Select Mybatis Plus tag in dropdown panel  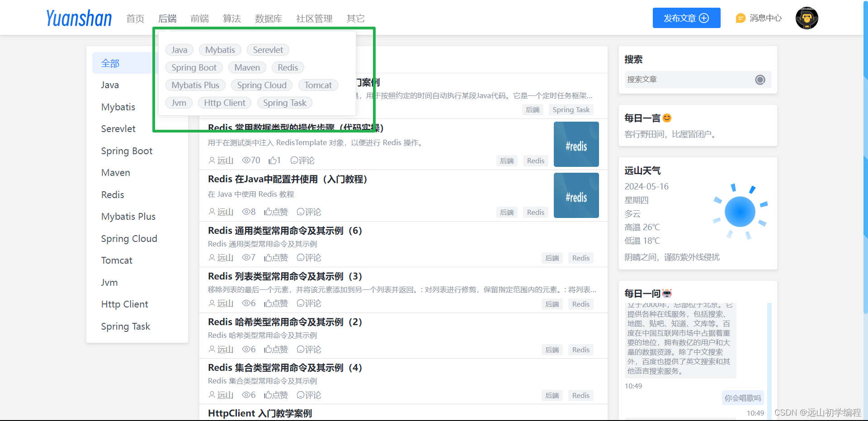[x=195, y=85]
